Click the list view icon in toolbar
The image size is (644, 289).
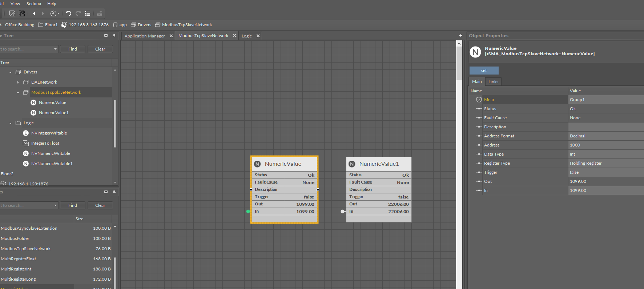[88, 13]
